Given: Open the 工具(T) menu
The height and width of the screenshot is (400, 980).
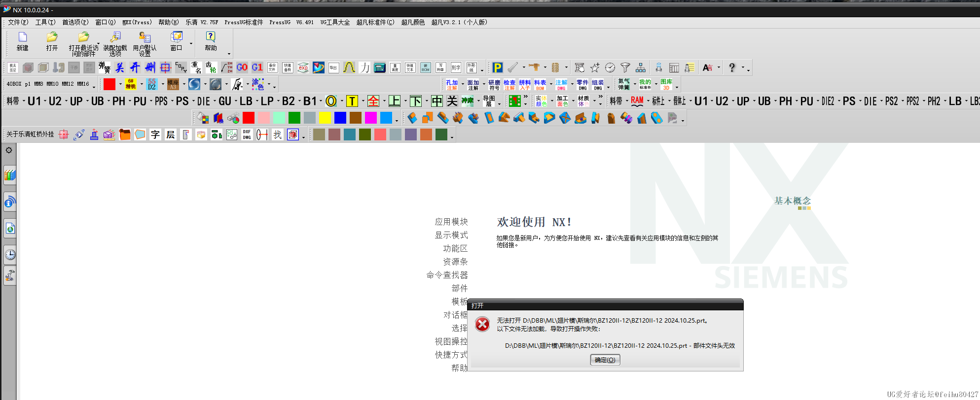Looking at the screenshot, I should (45, 22).
